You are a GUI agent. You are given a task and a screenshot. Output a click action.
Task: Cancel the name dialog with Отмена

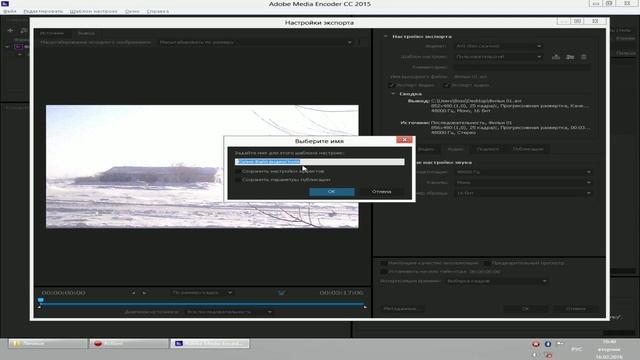(381, 191)
